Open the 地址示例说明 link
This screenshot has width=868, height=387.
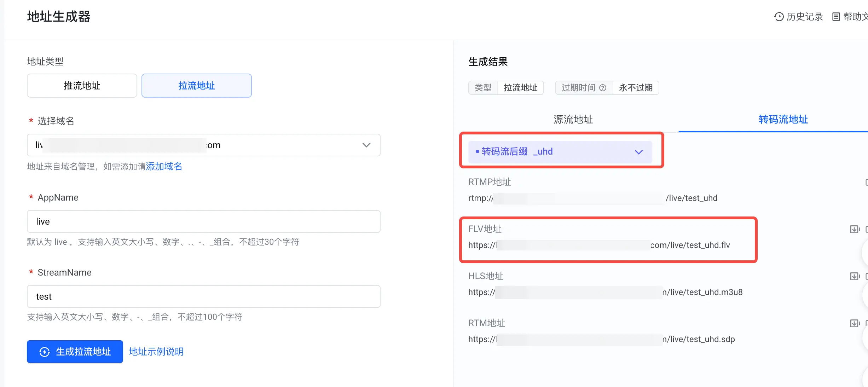click(156, 352)
